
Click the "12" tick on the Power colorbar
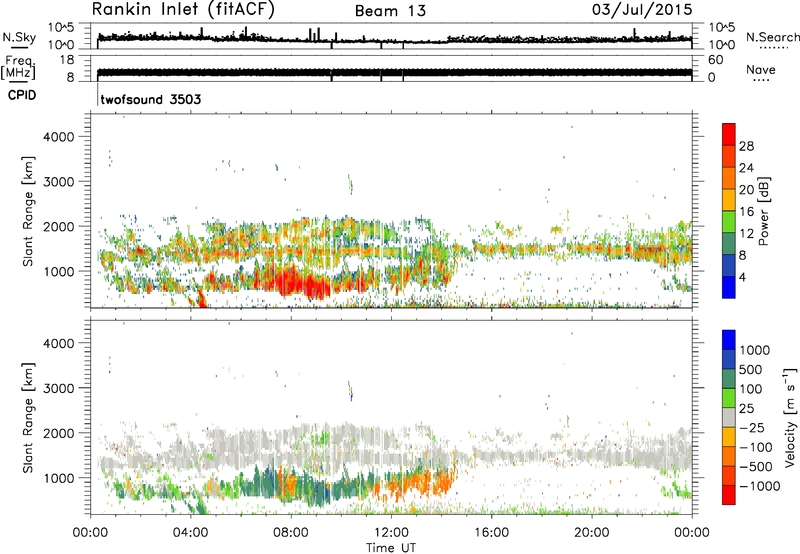click(746, 234)
